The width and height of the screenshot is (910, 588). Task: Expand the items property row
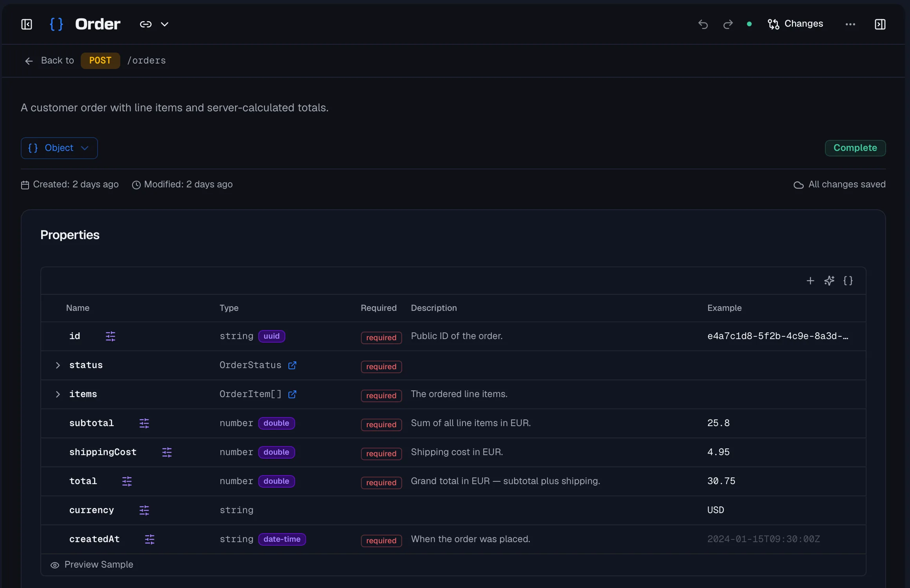tap(58, 394)
